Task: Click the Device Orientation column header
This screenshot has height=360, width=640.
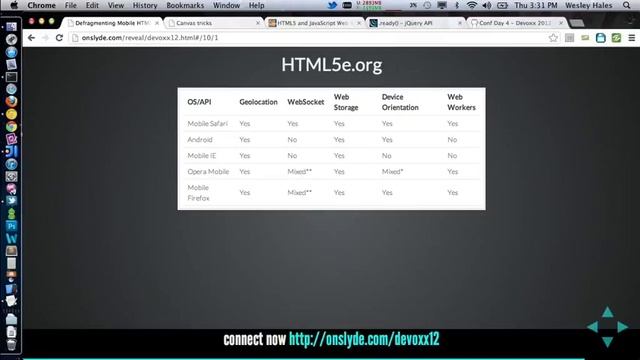Action: [x=400, y=102]
